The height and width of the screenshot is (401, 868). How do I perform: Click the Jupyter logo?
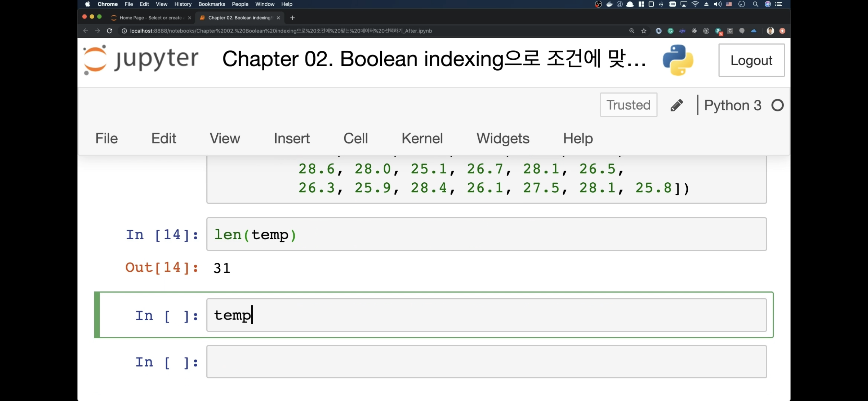coord(141,60)
